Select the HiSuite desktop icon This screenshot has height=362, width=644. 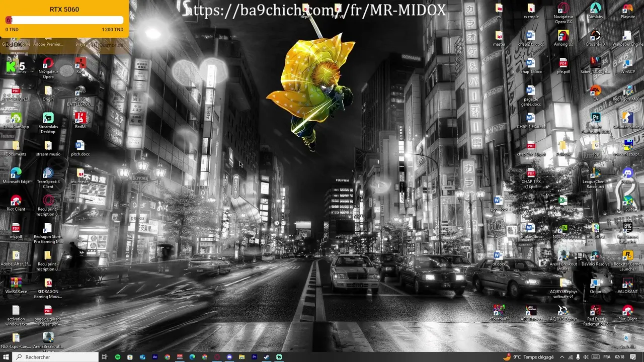point(627,203)
